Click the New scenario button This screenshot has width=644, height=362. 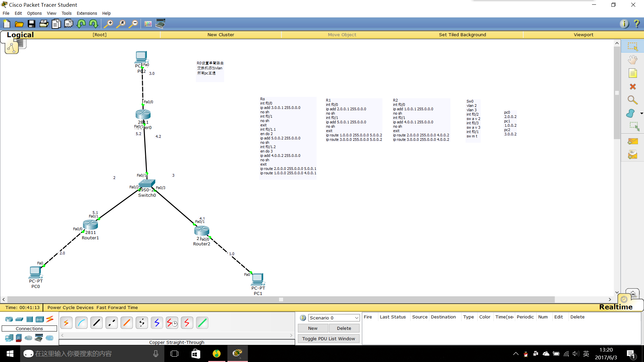click(x=313, y=328)
